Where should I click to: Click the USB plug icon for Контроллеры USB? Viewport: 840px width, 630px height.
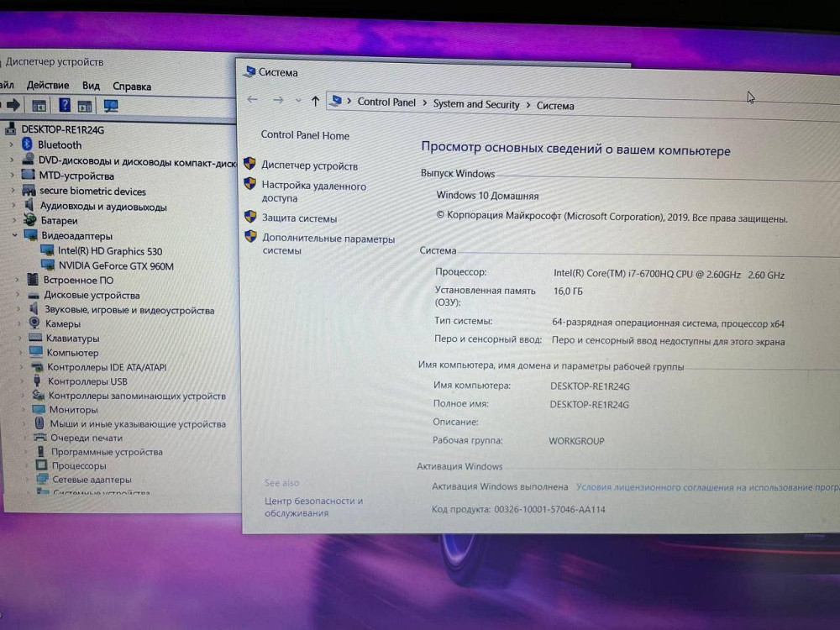coord(38,381)
